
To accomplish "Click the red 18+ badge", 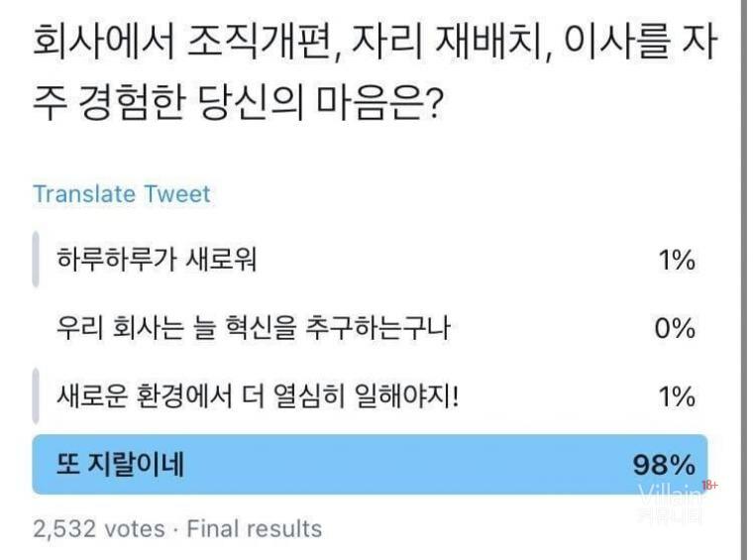I will [709, 486].
